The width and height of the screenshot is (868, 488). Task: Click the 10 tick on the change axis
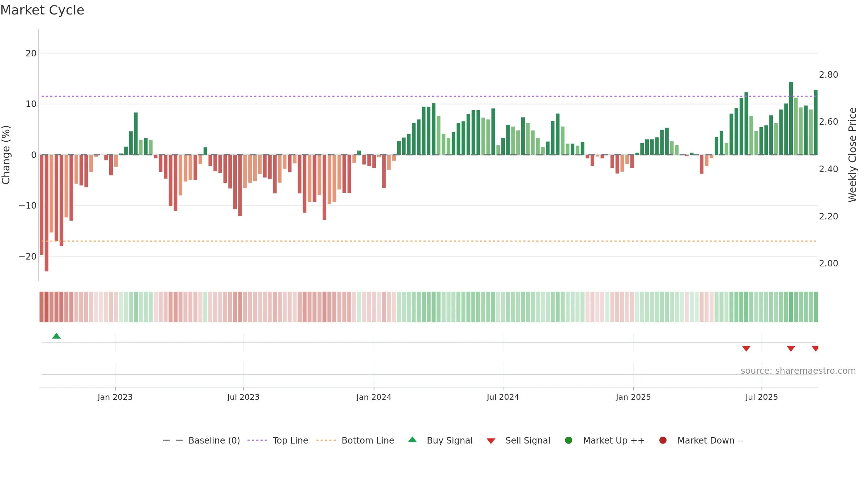pos(31,104)
